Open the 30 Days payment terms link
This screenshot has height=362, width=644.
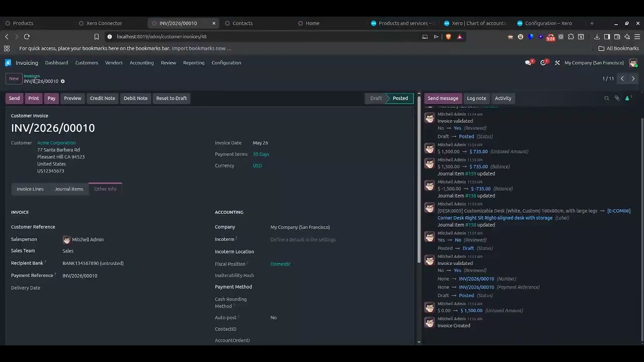click(x=261, y=154)
